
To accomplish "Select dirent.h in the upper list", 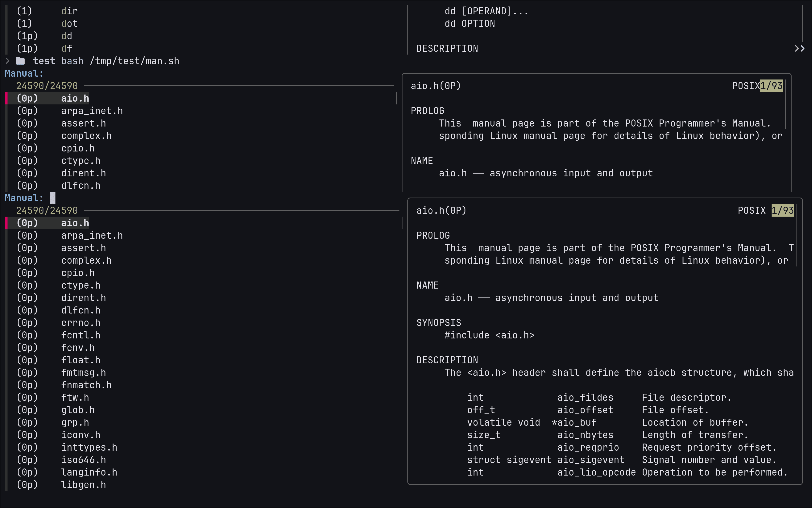I will [84, 173].
